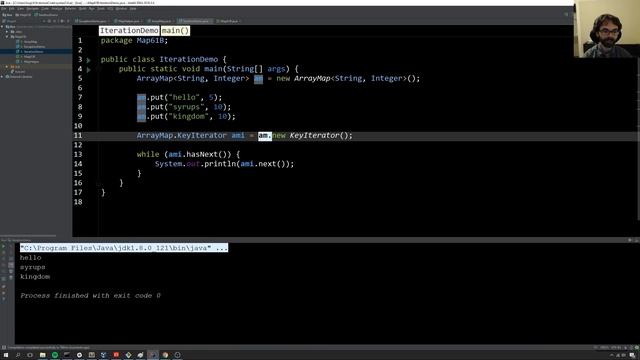Select MapHelper file in the project tree
The height and width of the screenshot is (360, 640).
31,62
